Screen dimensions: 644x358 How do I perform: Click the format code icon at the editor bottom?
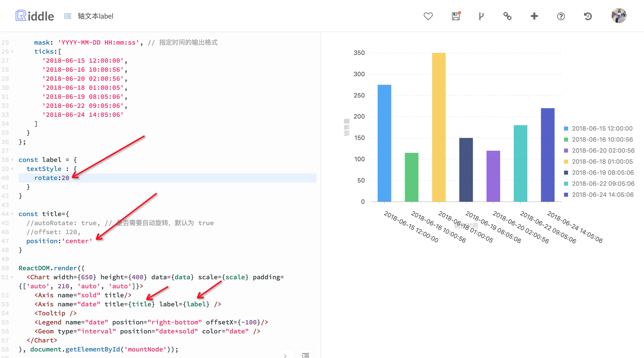click(x=305, y=355)
